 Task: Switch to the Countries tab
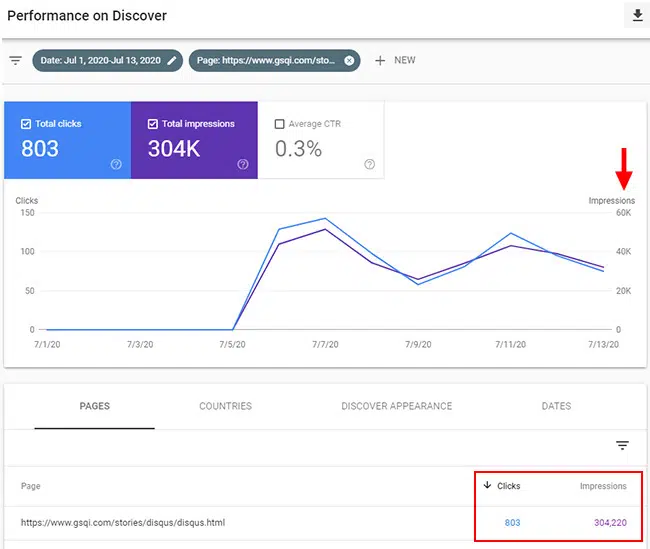[x=225, y=406]
